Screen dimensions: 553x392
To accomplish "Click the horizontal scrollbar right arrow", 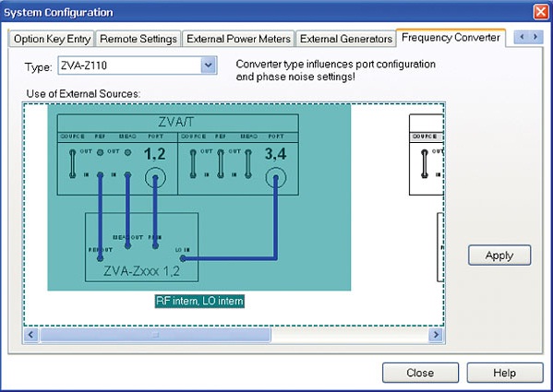I will (436, 335).
